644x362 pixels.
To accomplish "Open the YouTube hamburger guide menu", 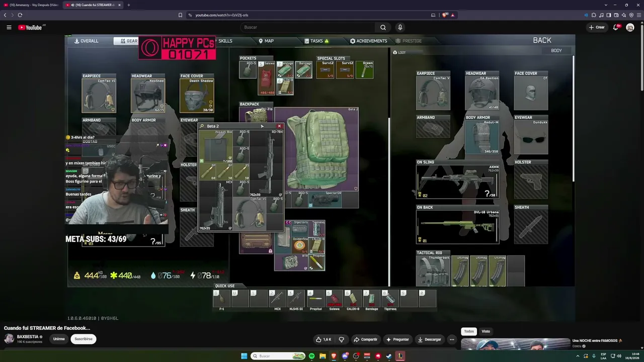I will pyautogui.click(x=9, y=27).
